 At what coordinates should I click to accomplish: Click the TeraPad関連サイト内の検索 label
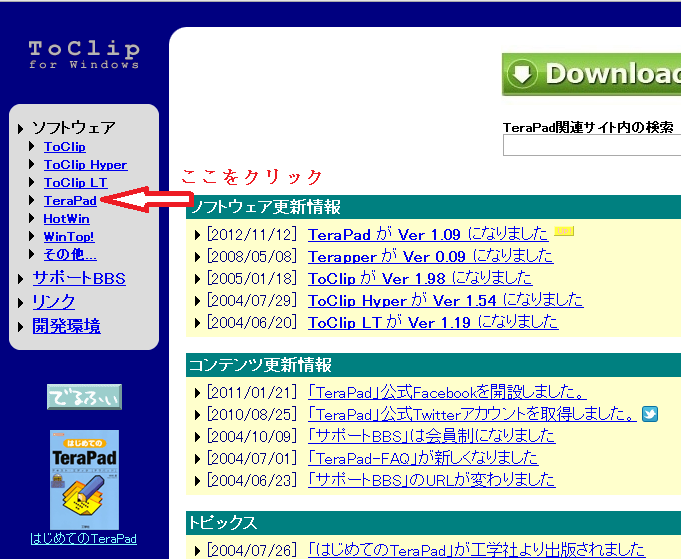(x=588, y=127)
